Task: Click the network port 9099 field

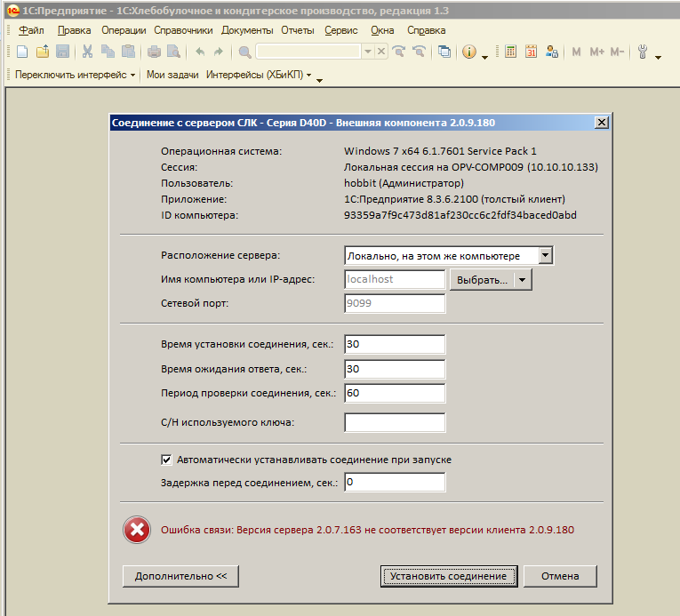Action: point(395,303)
